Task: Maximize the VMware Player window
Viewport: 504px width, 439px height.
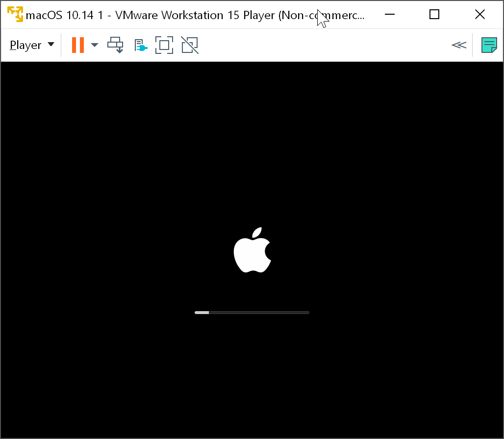Action: 434,14
